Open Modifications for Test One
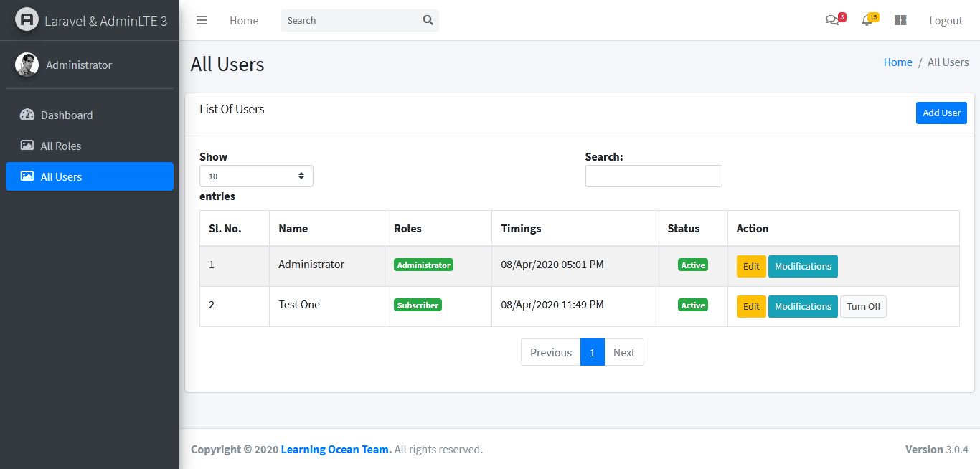 tap(803, 306)
